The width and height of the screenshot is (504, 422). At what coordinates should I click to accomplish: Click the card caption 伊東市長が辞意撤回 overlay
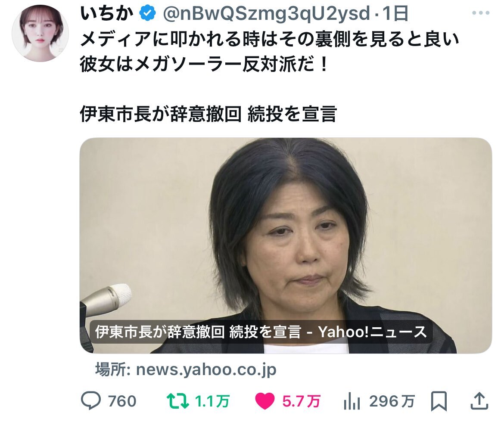coord(260,332)
